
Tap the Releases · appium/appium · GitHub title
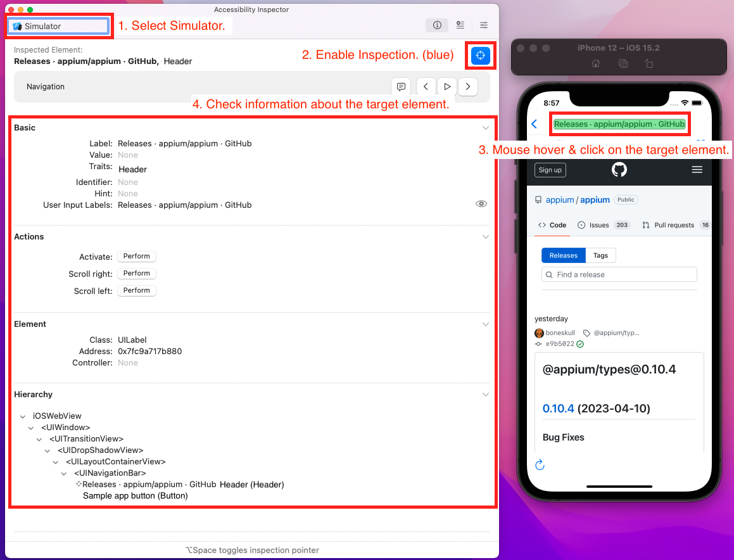(x=619, y=124)
